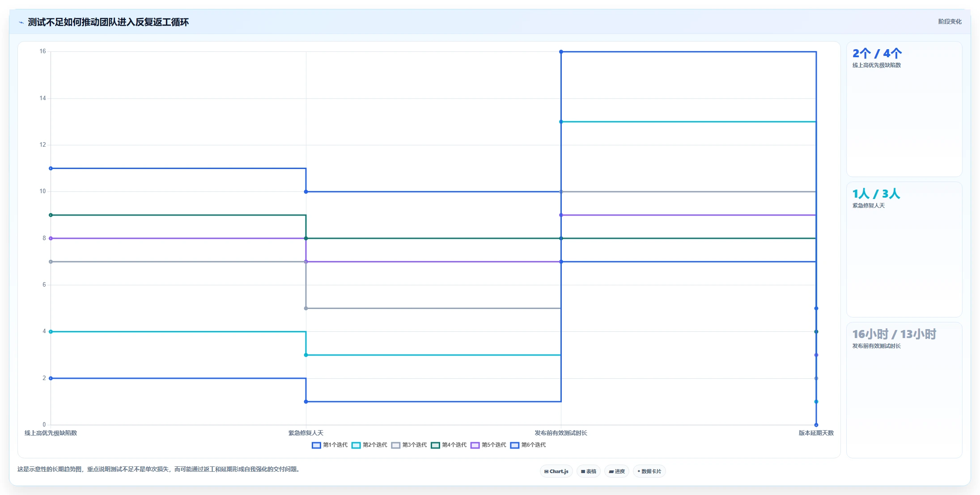Screen dimensions: 980x495
Task: Hide the 第5个迭代 series via legend
Action: (488, 445)
